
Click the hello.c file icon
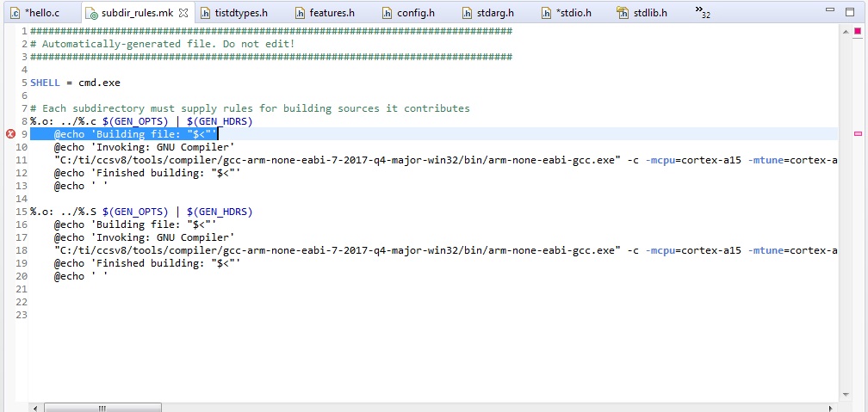point(15,13)
